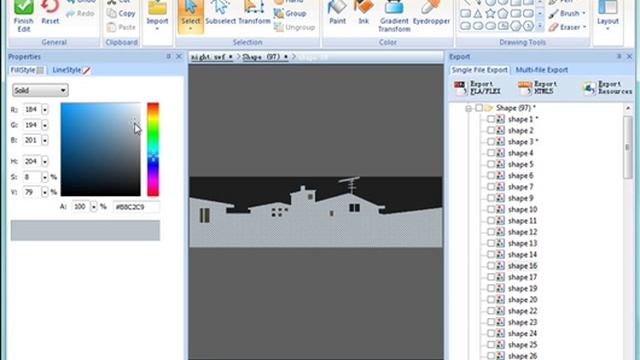Tick the checkbox for shape 1
The height and width of the screenshot is (360, 640).
[x=491, y=119]
